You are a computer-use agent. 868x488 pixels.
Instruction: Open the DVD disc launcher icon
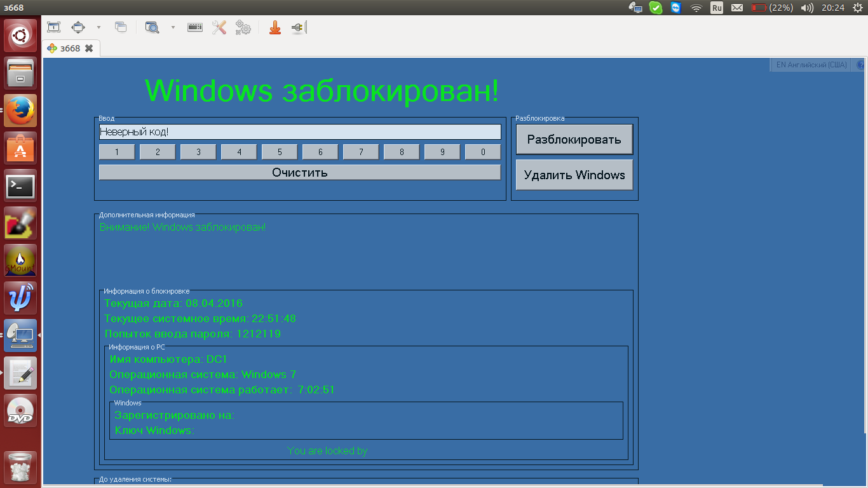pyautogui.click(x=20, y=410)
